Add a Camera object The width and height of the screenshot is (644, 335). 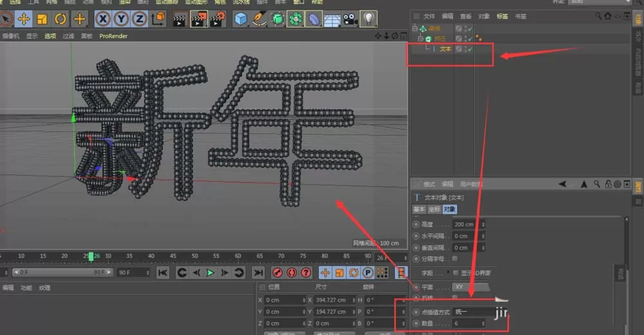pos(350,19)
